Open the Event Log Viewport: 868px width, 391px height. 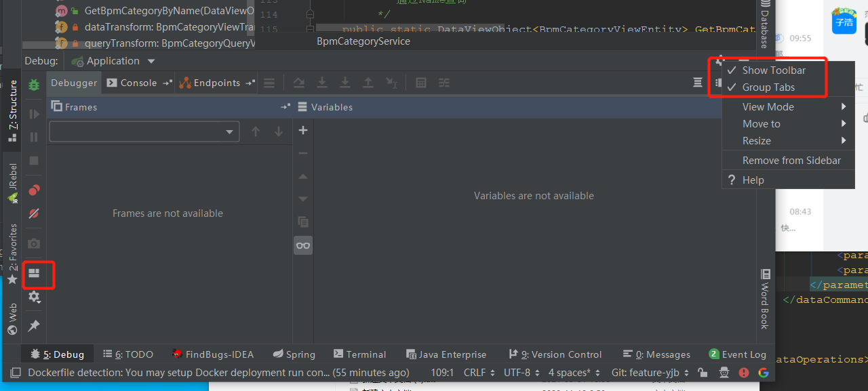[737, 354]
